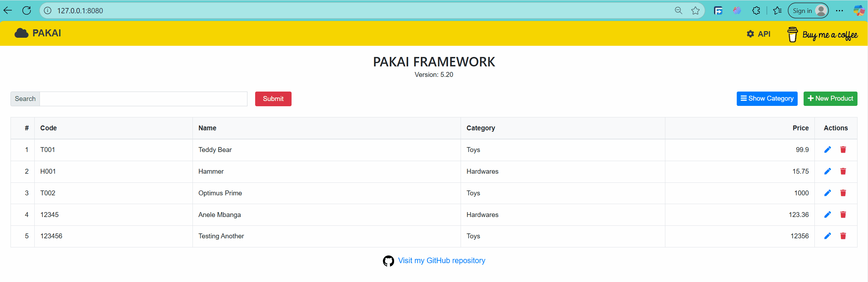Click the Version: 5.20 text

click(434, 74)
